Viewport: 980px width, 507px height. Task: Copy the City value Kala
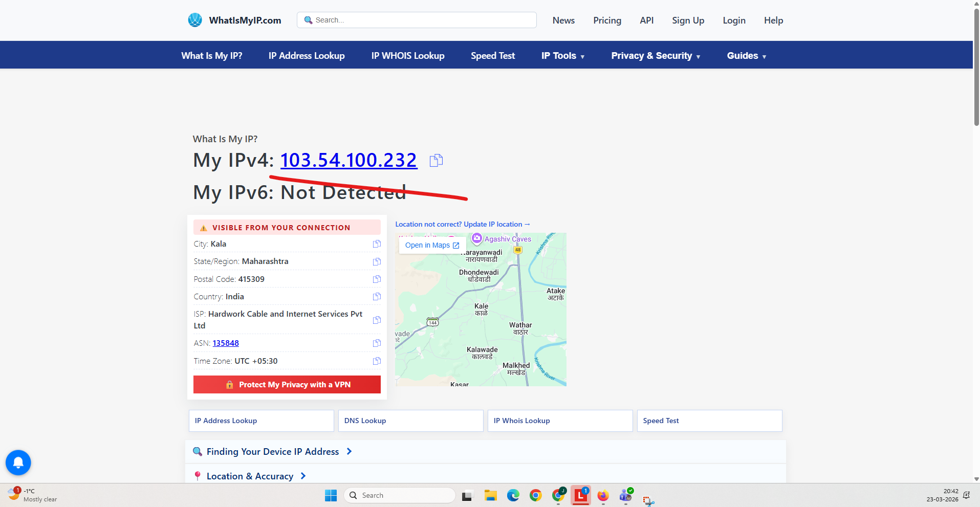pos(377,244)
